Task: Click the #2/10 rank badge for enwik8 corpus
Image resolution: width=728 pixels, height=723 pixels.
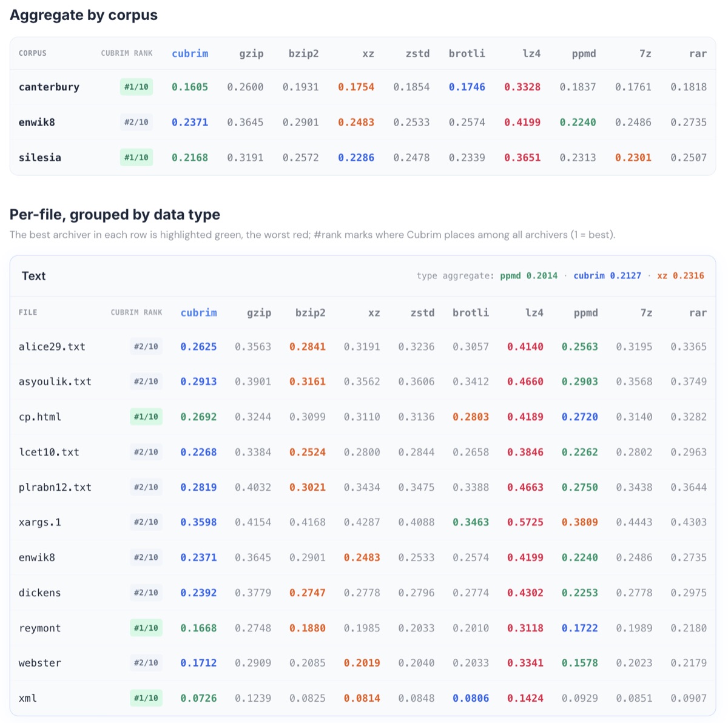Action: click(136, 122)
